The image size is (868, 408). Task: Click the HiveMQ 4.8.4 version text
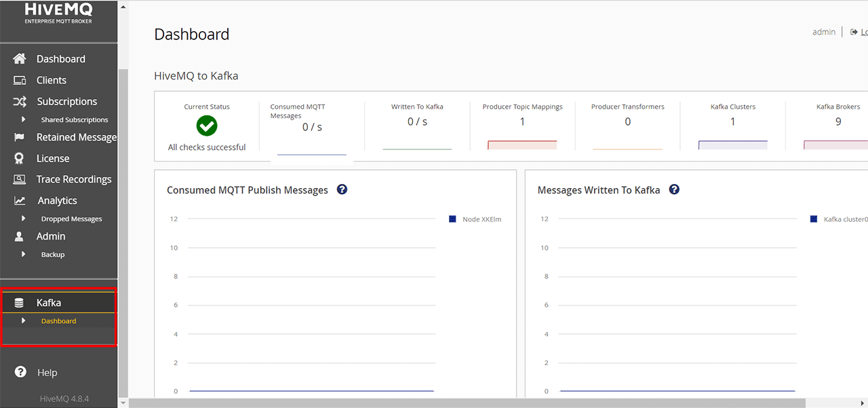pyautogui.click(x=64, y=398)
